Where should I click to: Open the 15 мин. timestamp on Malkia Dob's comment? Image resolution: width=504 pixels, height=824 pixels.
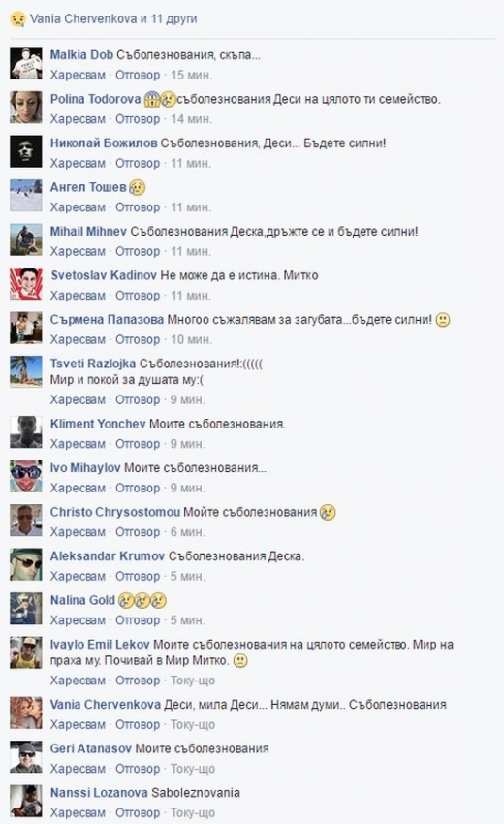[191, 76]
